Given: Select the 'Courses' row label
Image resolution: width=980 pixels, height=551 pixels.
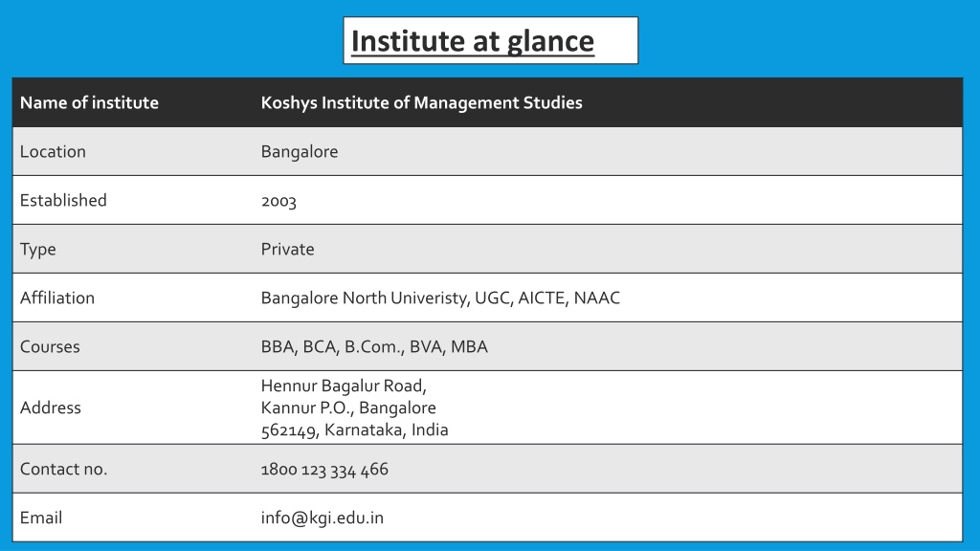Looking at the screenshot, I should point(50,346).
